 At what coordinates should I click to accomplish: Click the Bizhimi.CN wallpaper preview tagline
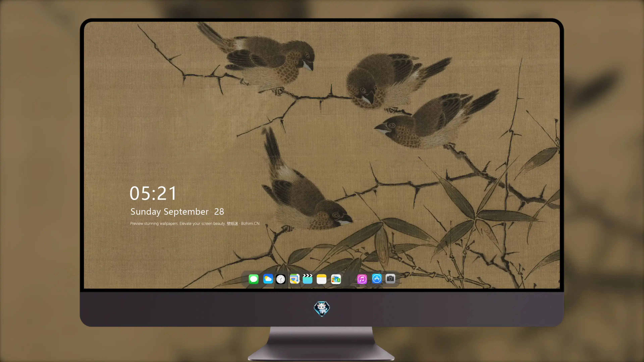[195, 223]
